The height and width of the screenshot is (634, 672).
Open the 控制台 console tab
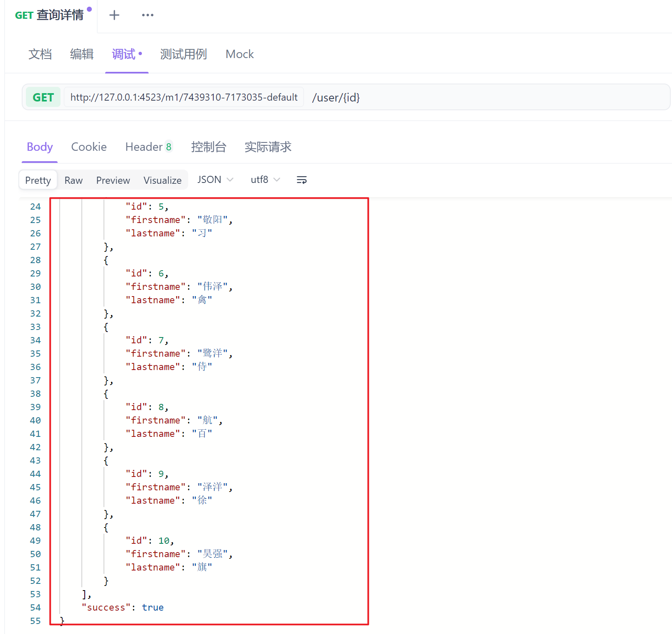click(209, 147)
